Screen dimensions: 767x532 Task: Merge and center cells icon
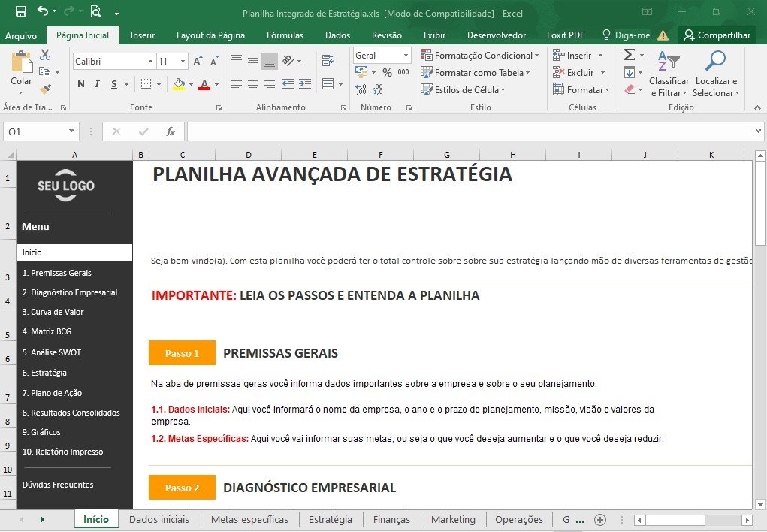(x=328, y=83)
